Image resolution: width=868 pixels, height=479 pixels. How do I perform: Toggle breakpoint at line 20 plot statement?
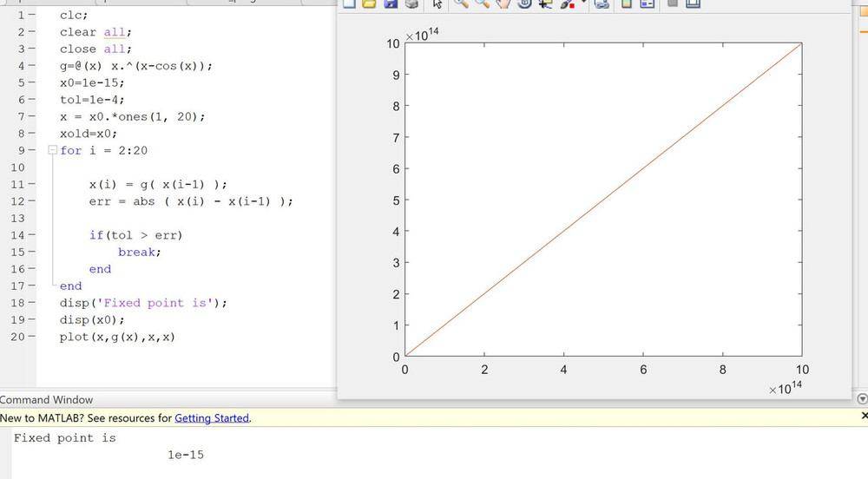pos(31,338)
